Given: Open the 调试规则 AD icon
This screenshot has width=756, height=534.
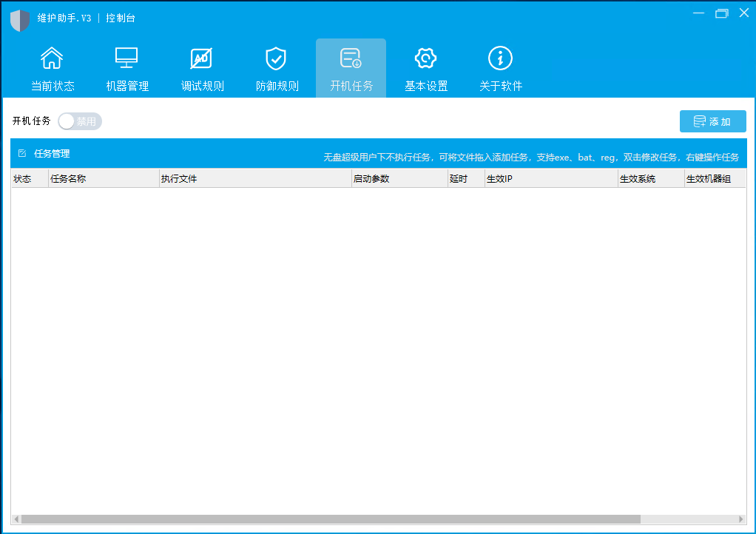Looking at the screenshot, I should 201,58.
